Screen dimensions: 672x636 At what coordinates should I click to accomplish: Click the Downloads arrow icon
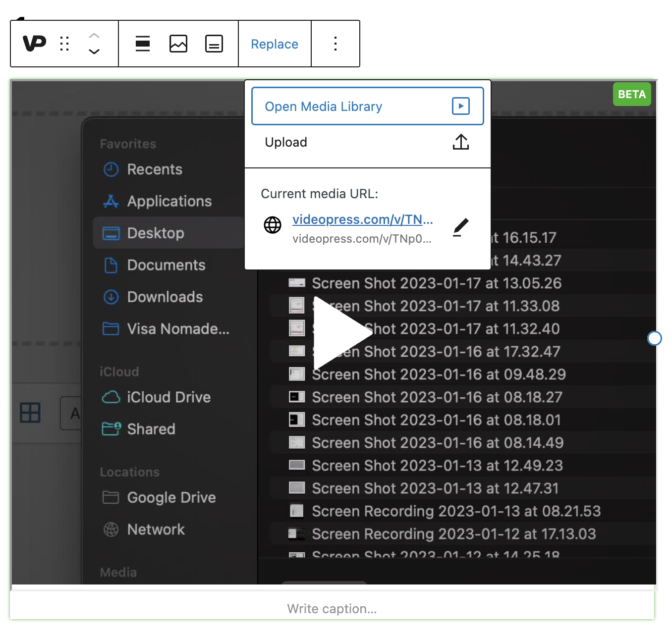(111, 297)
